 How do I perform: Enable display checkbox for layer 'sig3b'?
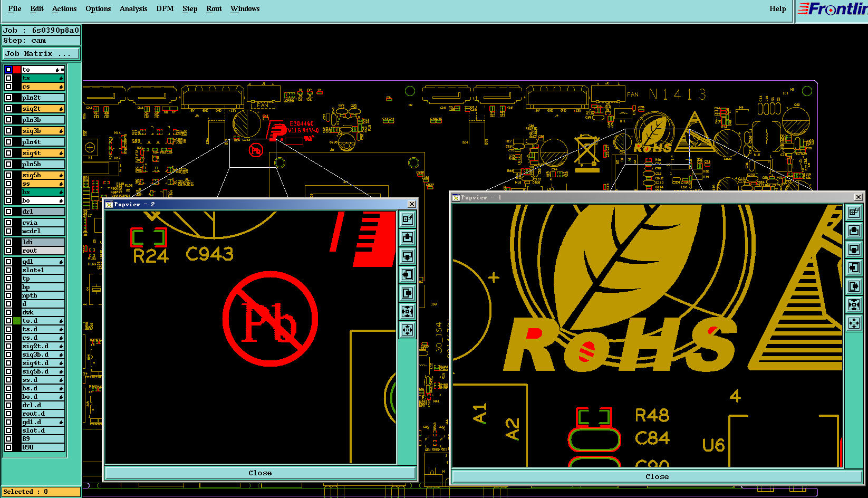click(8, 131)
